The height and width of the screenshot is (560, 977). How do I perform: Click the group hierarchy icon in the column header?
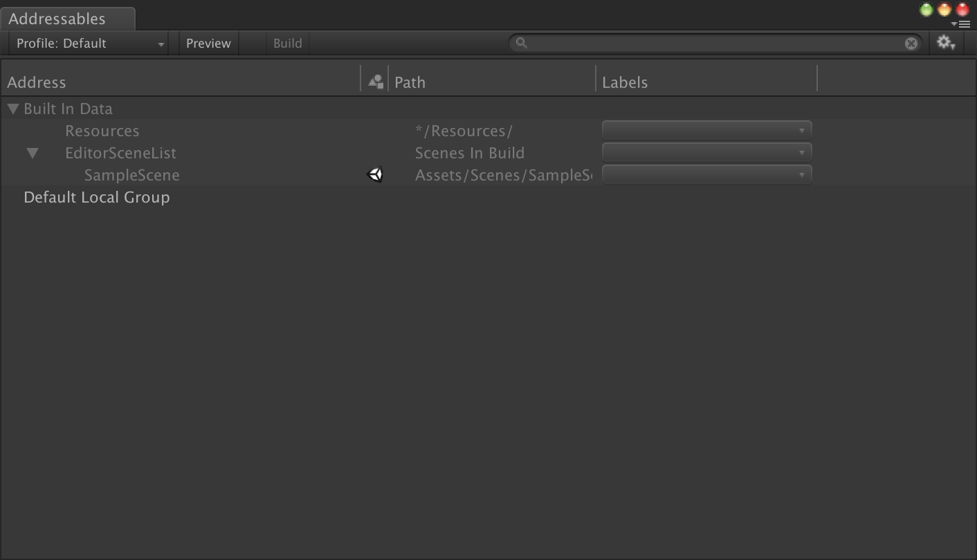pos(374,81)
